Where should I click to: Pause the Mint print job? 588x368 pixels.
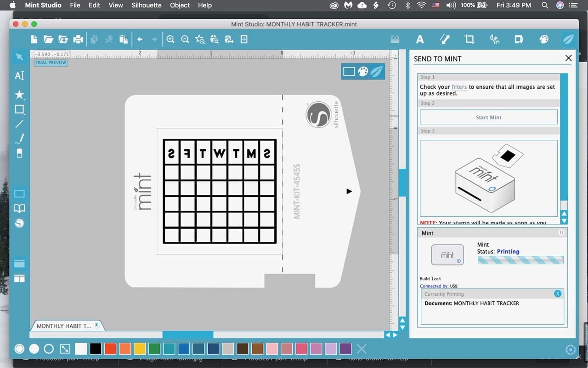[x=561, y=233]
